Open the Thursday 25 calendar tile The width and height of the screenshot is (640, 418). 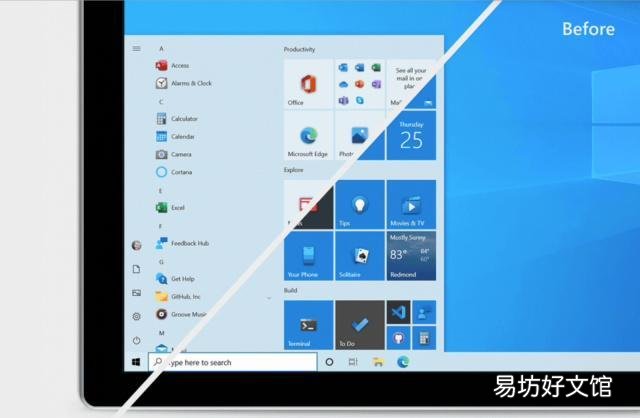coord(411,136)
